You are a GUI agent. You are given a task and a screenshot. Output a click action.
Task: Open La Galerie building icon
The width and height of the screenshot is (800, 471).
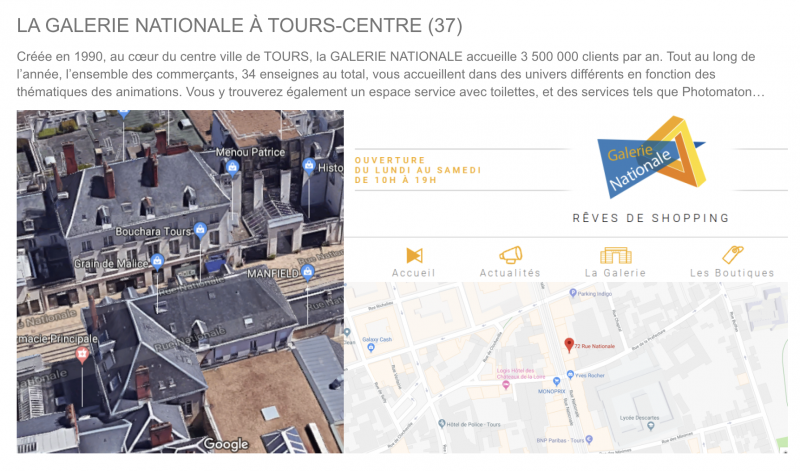pos(615,255)
